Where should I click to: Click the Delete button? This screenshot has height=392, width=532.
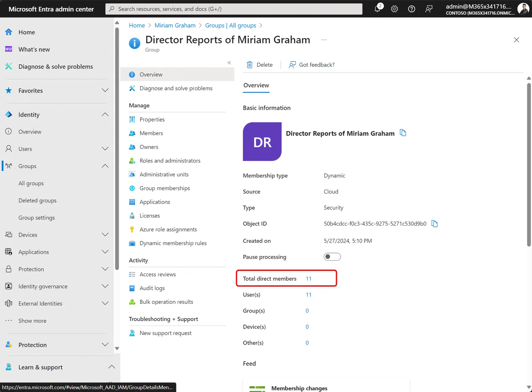point(260,65)
